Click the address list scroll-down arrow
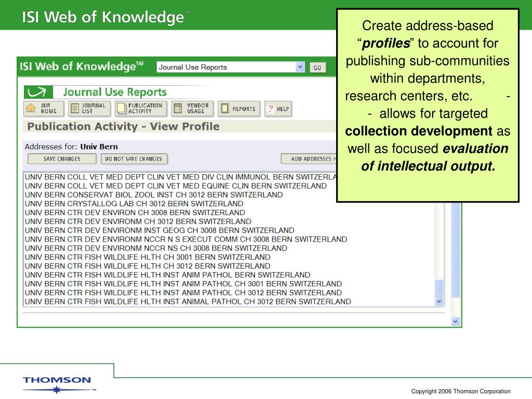Viewport: 532px width, 399px height. point(439,301)
